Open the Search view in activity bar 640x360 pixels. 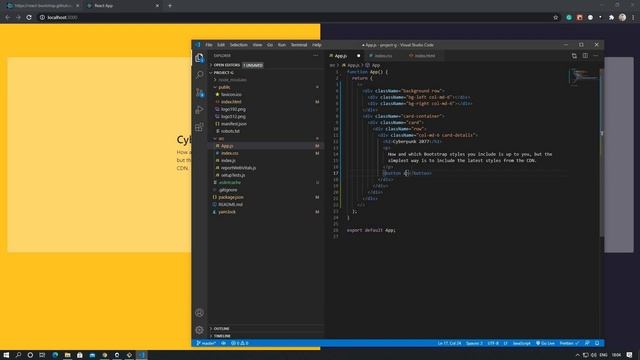pos(199,75)
